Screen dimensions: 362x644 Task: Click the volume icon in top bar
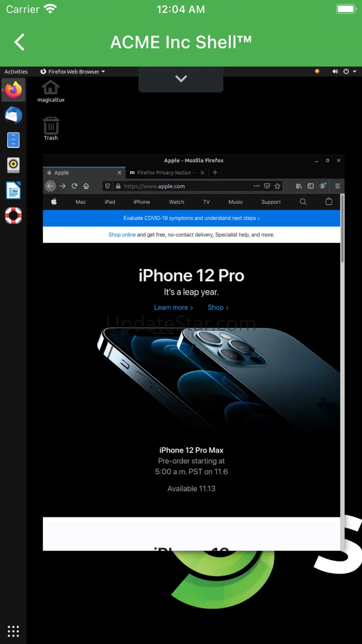tap(335, 72)
